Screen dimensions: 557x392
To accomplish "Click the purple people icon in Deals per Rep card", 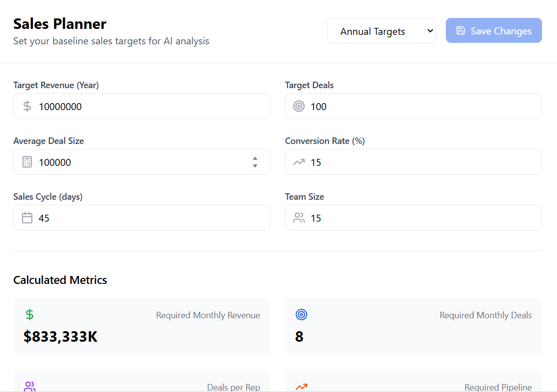I will (29, 387).
